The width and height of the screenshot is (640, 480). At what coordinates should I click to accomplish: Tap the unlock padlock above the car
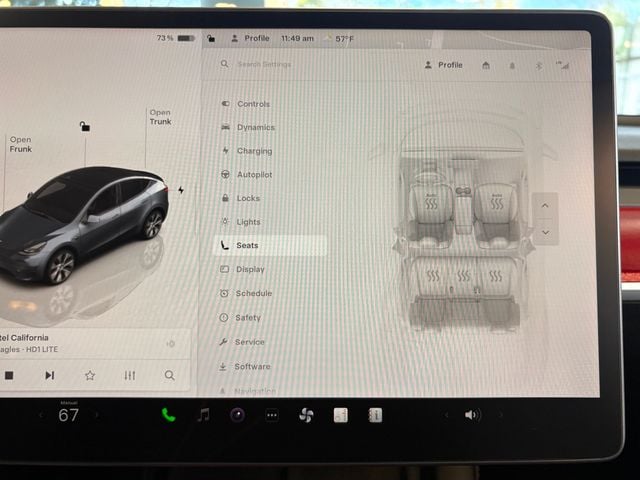(x=85, y=126)
